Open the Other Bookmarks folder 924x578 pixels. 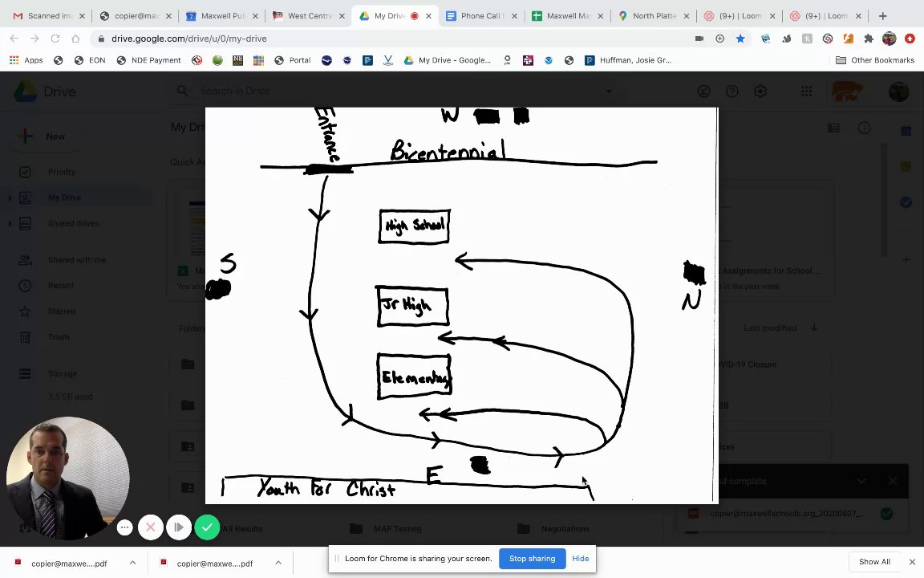tap(875, 60)
